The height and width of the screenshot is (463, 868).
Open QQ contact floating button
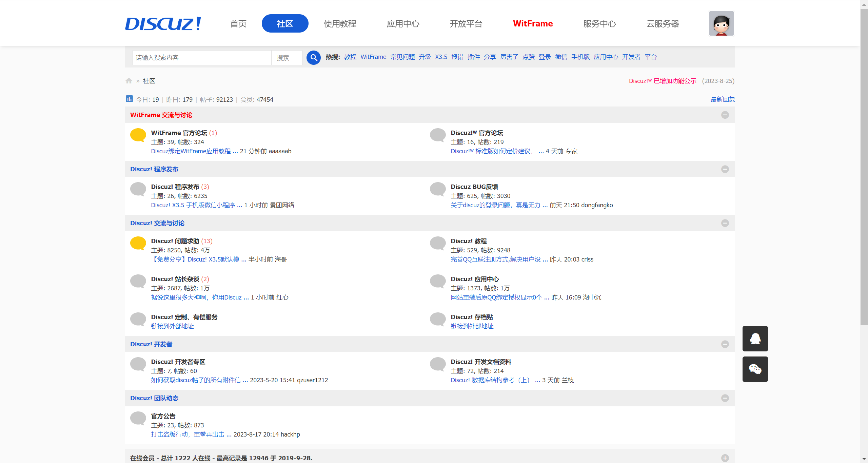755,339
